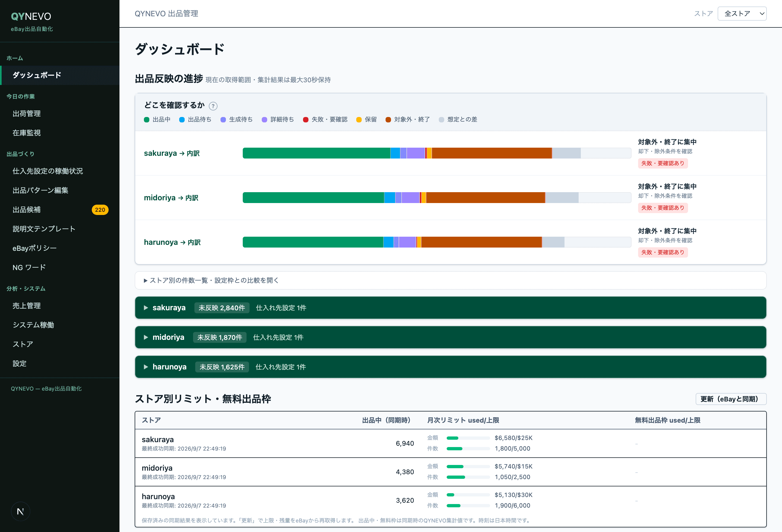Click sakuraya row in limit table
This screenshot has width=782, height=532.
tap(450, 443)
